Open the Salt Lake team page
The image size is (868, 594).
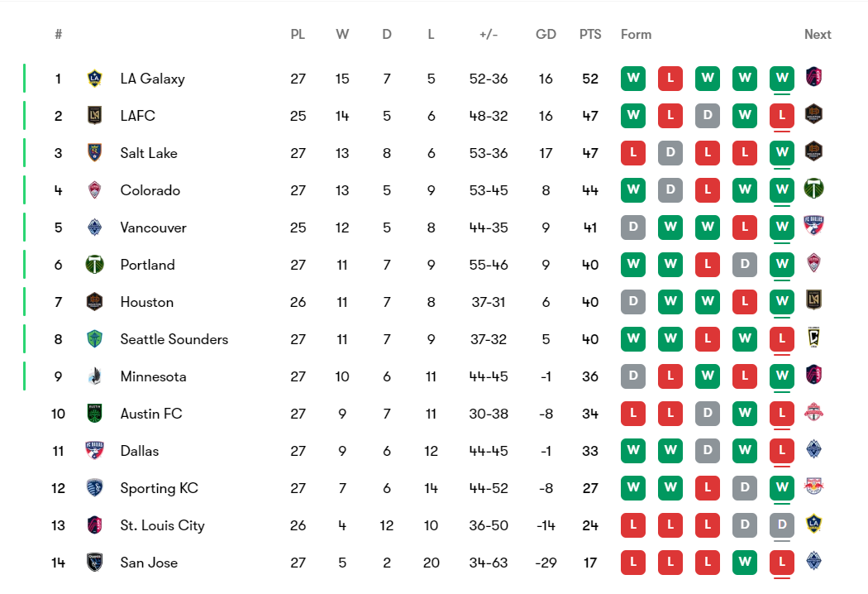tap(149, 153)
